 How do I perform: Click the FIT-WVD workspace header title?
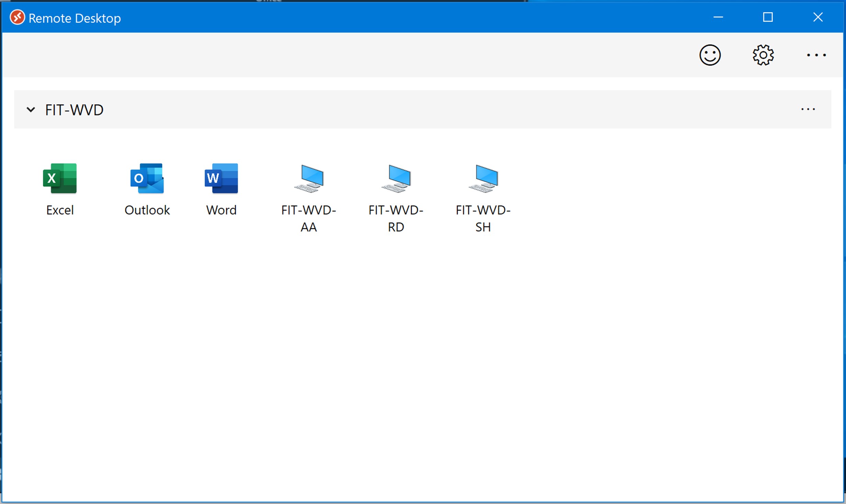tap(74, 110)
